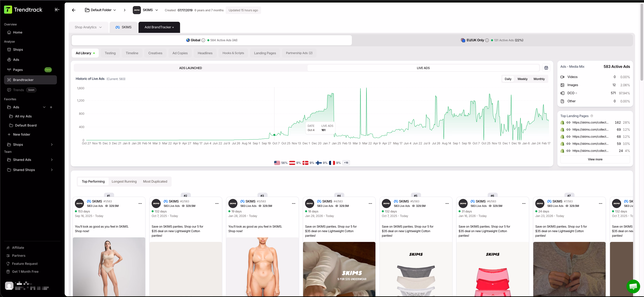644x297 pixels.
Task: Click the Add BrandTracker button
Action: tap(159, 27)
